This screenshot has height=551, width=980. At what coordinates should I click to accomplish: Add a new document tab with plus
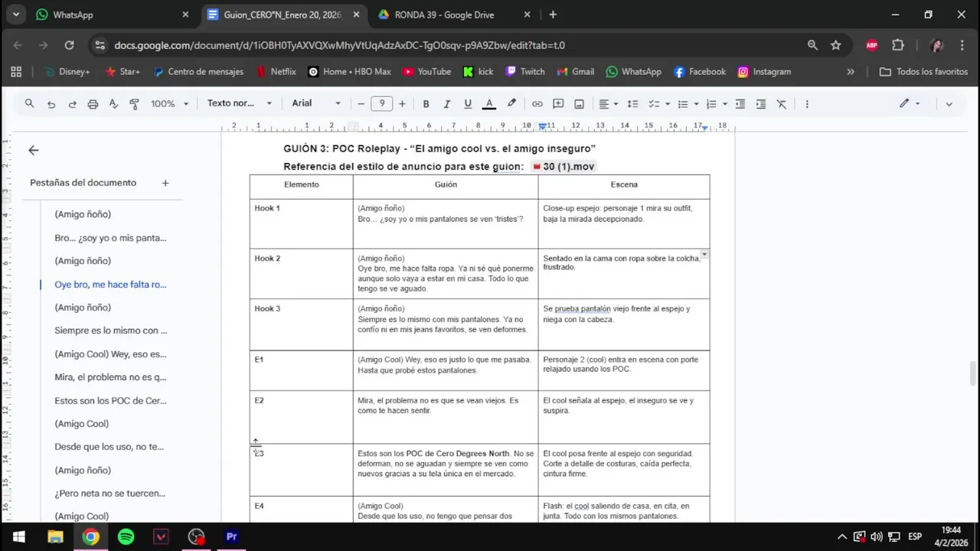point(165,183)
